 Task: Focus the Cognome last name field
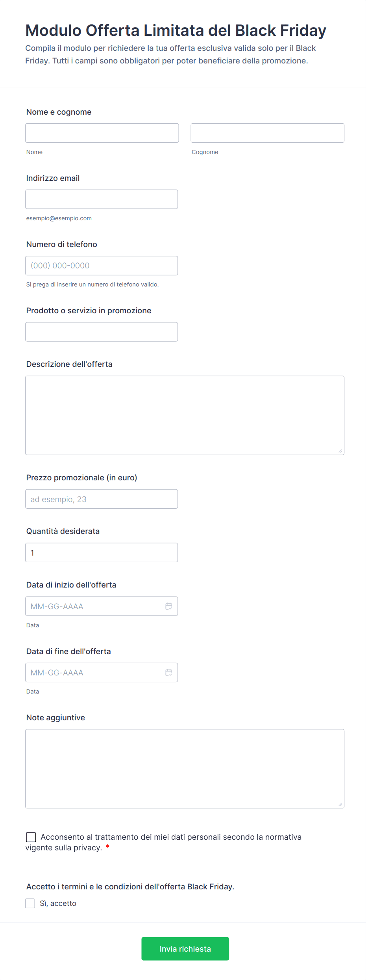267,133
